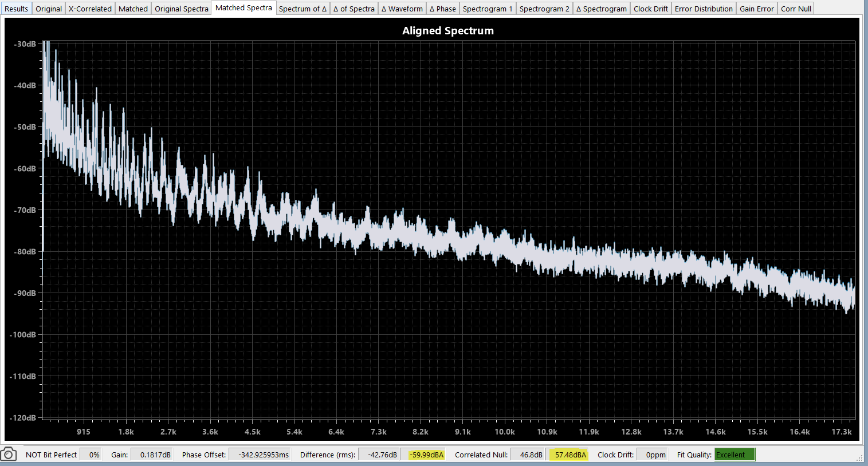Switch to the Δ Spectrogram tab
This screenshot has width=868, height=466.
[x=602, y=9]
